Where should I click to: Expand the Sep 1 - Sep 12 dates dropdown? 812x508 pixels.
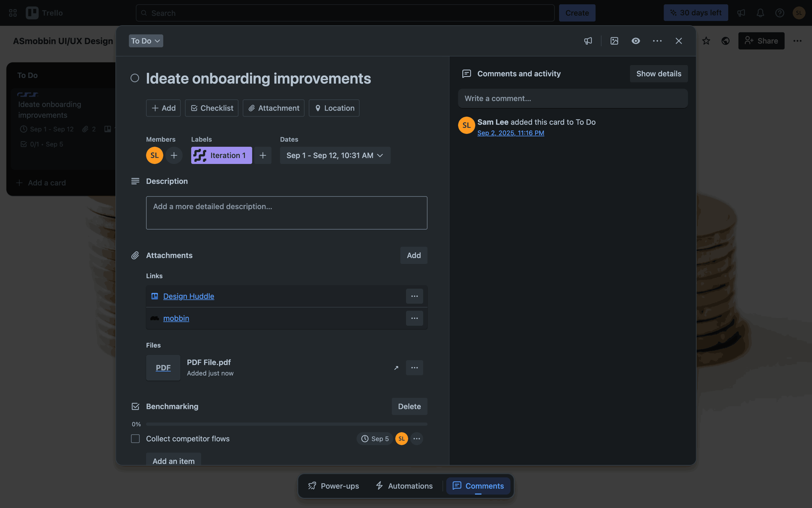[335, 155]
